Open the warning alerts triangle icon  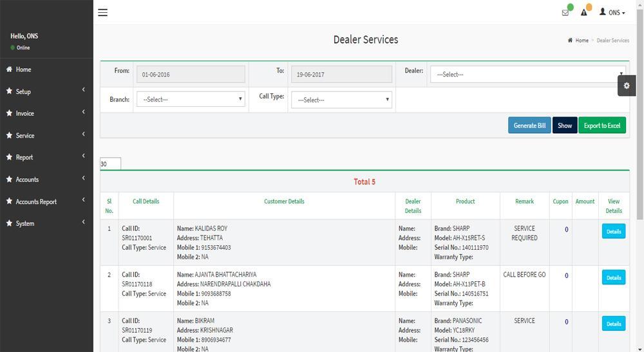point(583,13)
